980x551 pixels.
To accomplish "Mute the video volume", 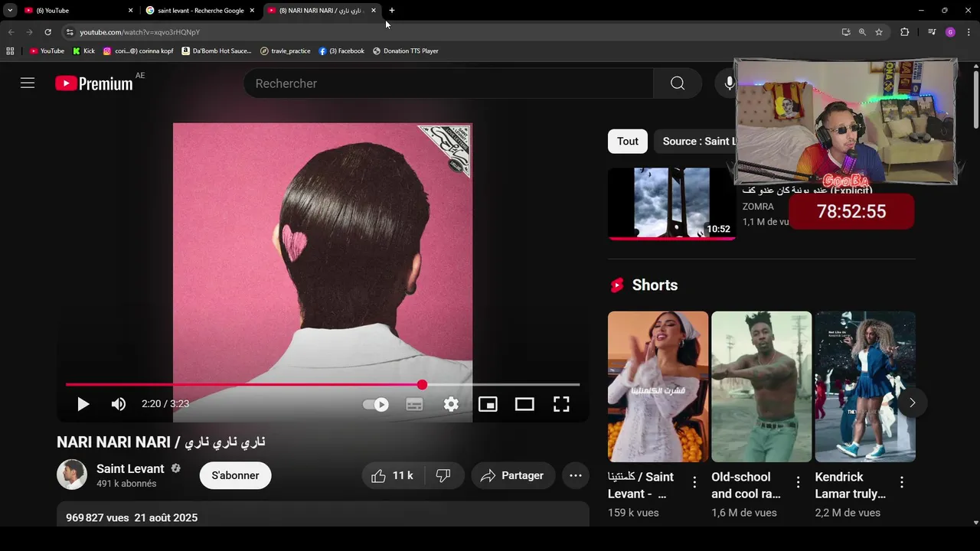I will (x=119, y=404).
